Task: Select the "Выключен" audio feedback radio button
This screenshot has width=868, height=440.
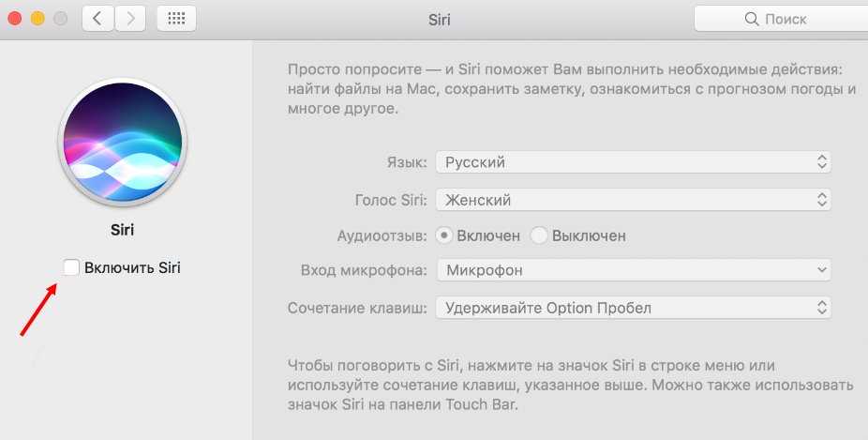Action: 539,235
